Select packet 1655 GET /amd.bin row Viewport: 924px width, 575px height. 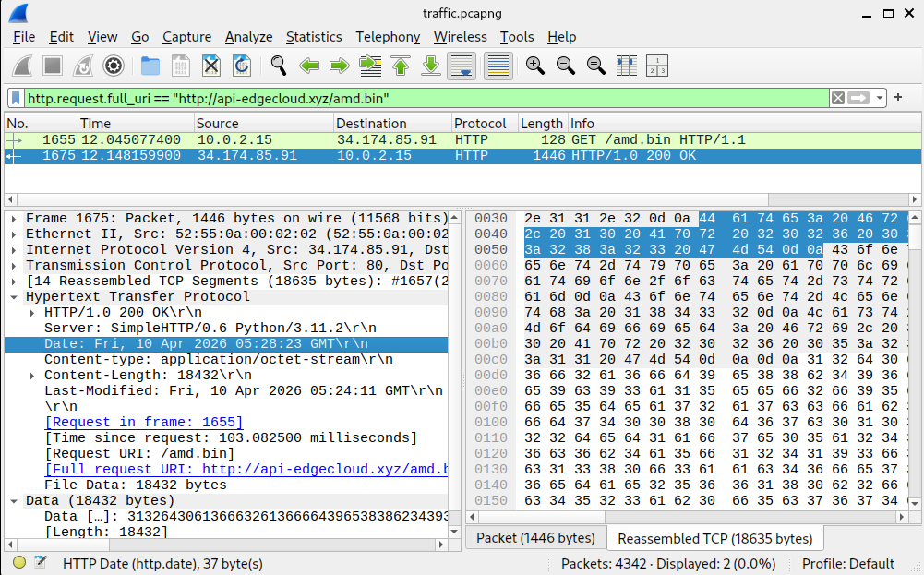pos(369,139)
